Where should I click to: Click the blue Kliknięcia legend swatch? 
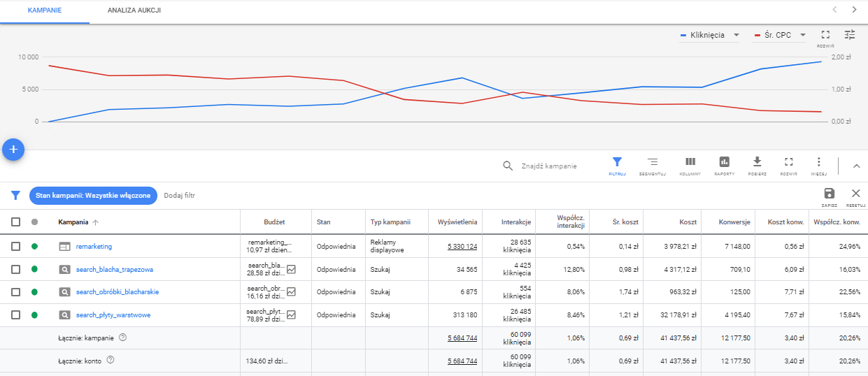click(683, 35)
